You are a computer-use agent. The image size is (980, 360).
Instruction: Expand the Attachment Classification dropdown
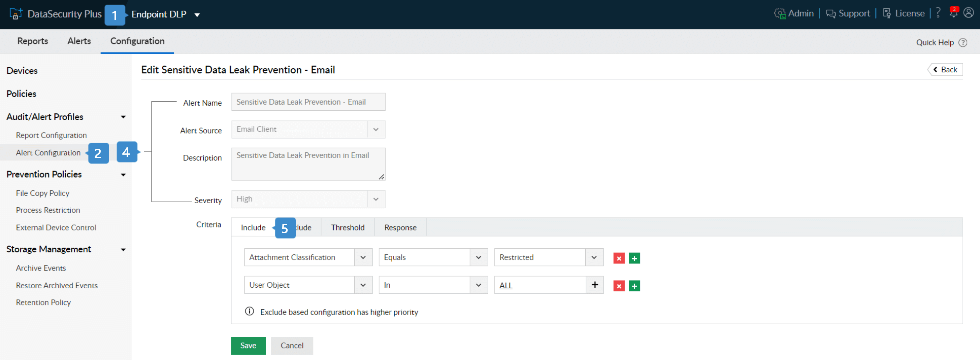363,257
